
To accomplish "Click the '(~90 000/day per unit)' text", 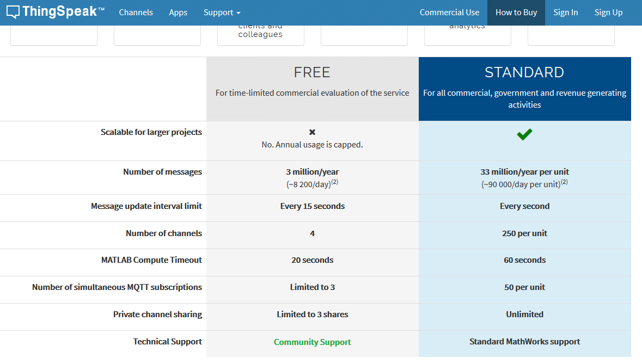I will pos(524,184).
